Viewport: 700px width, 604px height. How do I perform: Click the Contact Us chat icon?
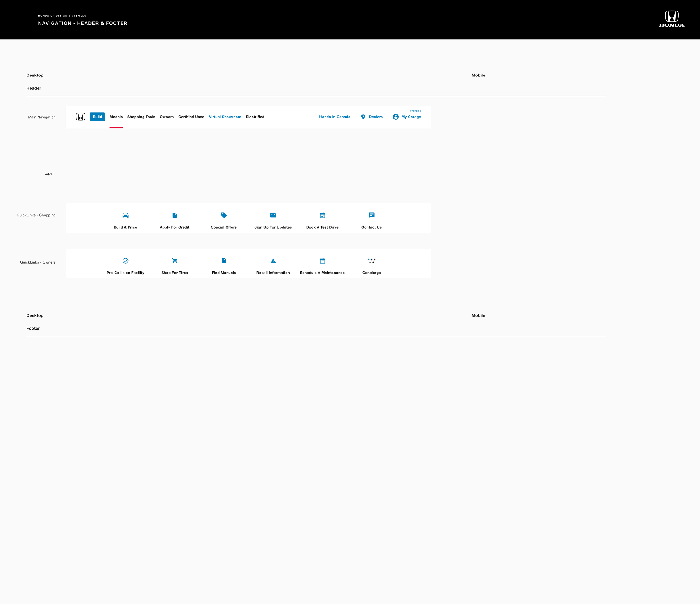coord(372,215)
